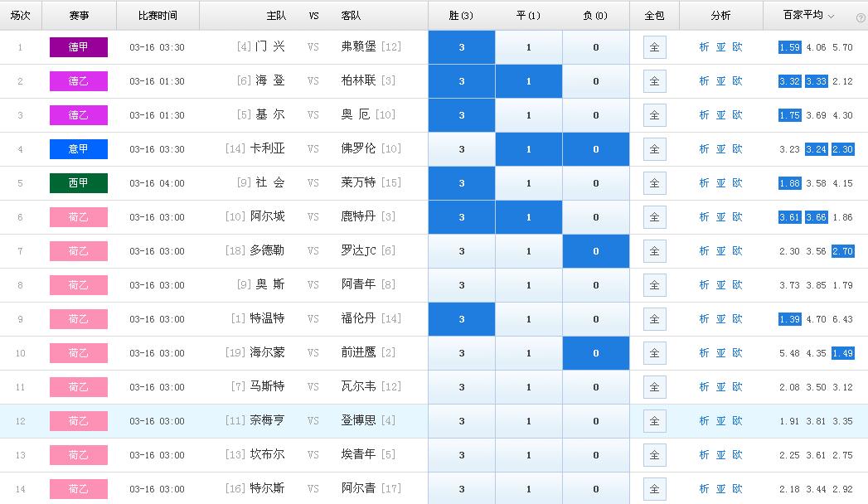The height and width of the screenshot is (504, 868).
Task: Click home team 海尔蒙 name
Action: pyautogui.click(x=268, y=352)
